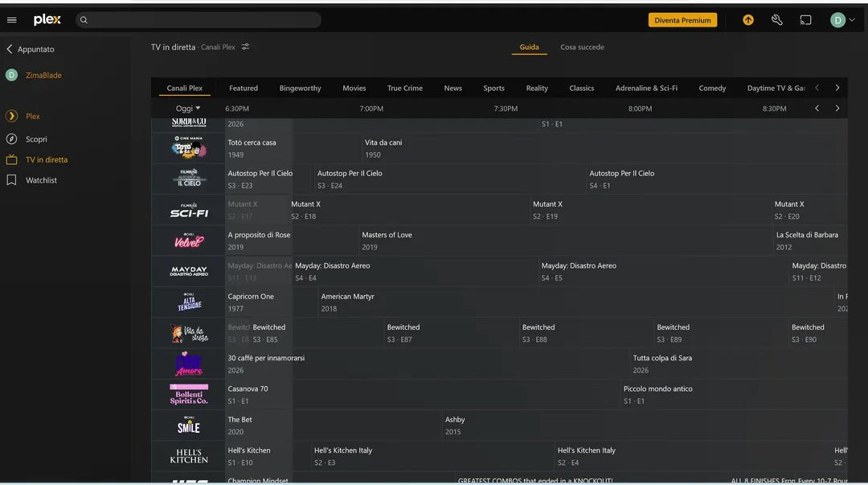This screenshot has width=868, height=485.
Task: Open Autostop Per Il Cielo channel logo
Action: [189, 179]
